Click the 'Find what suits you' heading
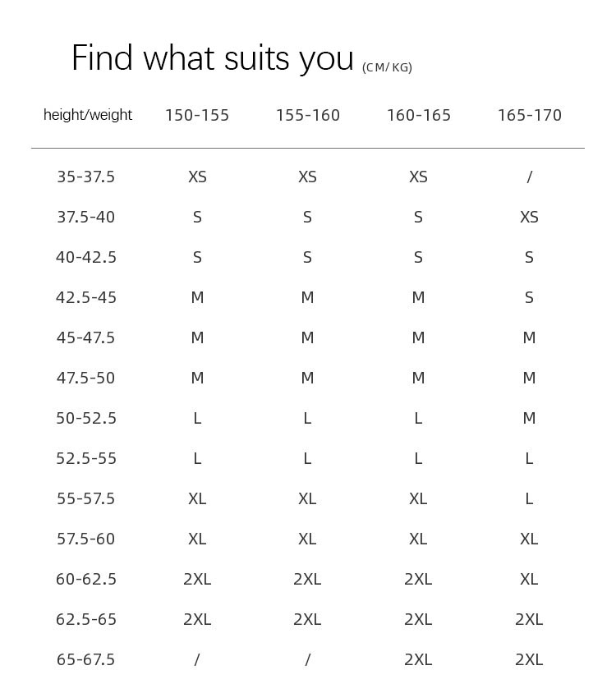This screenshot has width=616, height=693. point(212,59)
